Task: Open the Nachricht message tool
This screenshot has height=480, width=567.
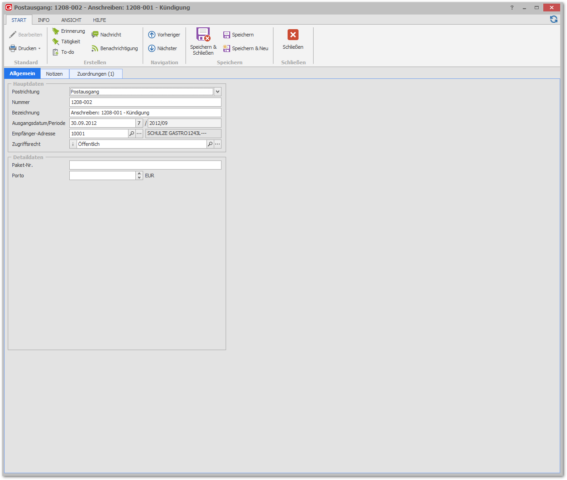Action: (106, 35)
